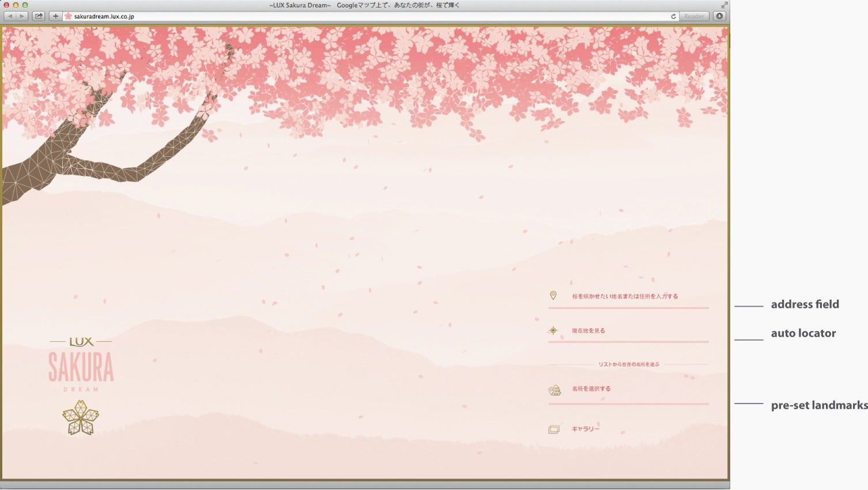
Task: Click the landmark castle icon
Action: click(554, 391)
